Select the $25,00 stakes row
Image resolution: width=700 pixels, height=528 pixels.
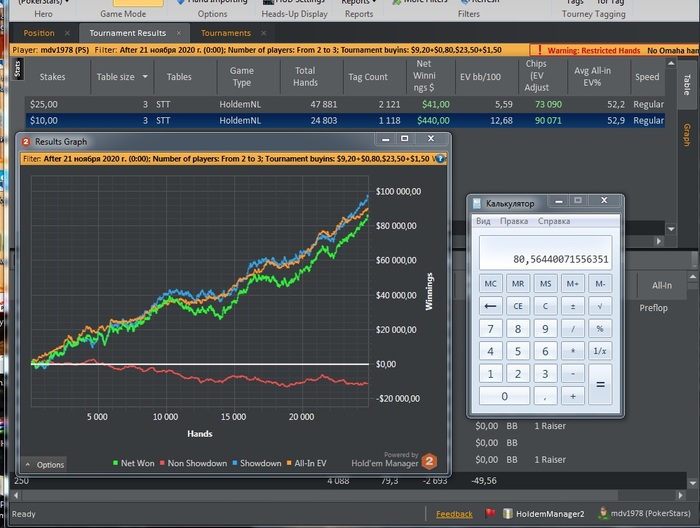pos(345,104)
